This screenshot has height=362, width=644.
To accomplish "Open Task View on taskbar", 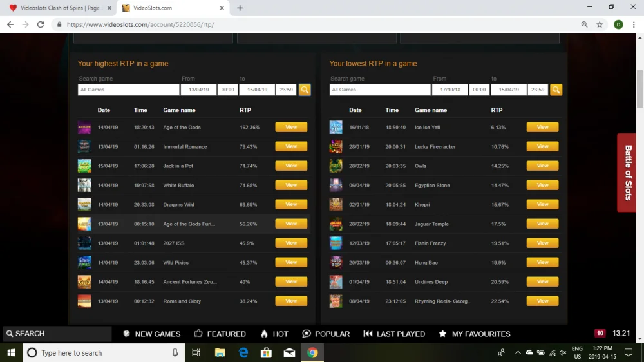I will coord(196,352).
